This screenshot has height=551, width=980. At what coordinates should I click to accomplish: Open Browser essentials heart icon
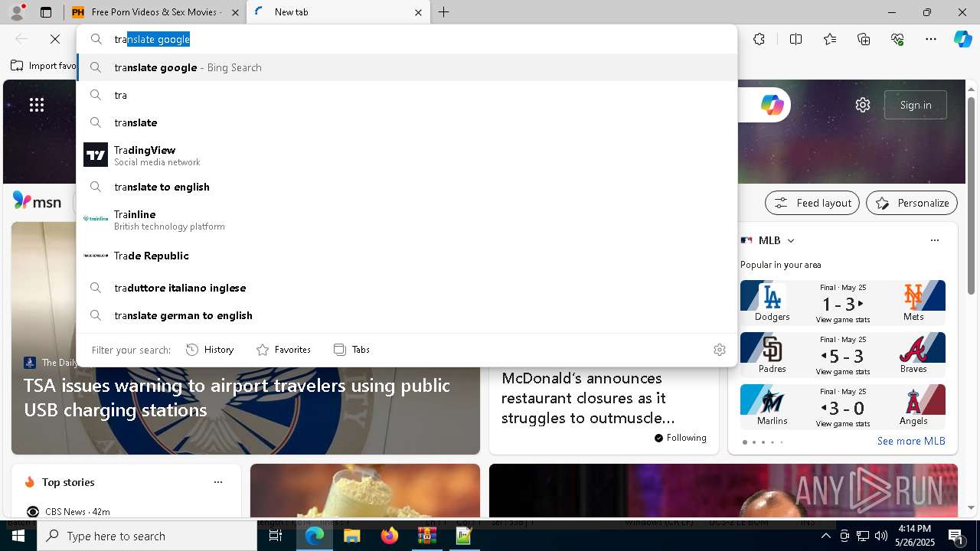tap(897, 39)
